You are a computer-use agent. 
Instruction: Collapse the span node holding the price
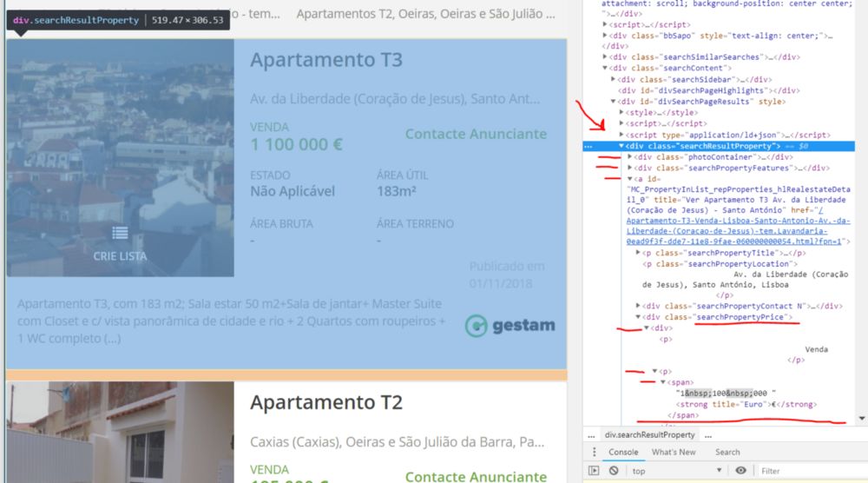[x=662, y=382]
